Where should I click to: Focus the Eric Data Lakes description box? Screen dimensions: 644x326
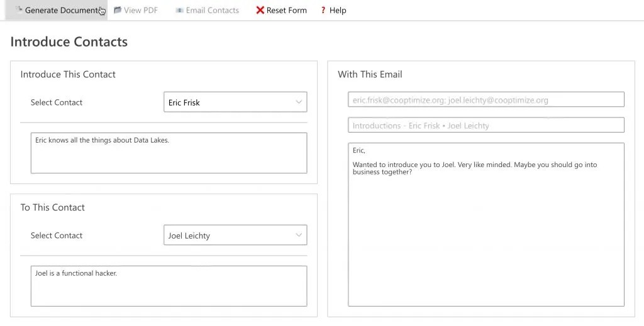pos(169,153)
